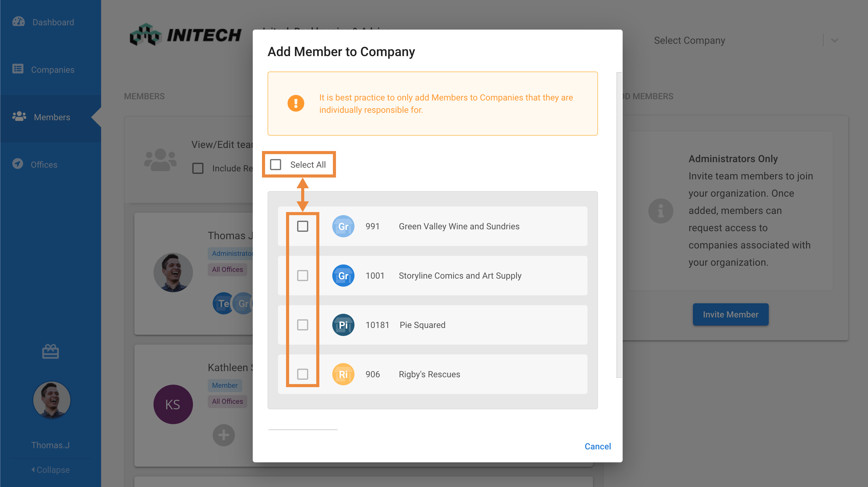
Task: Go to the Companies menu item
Action: click(53, 70)
